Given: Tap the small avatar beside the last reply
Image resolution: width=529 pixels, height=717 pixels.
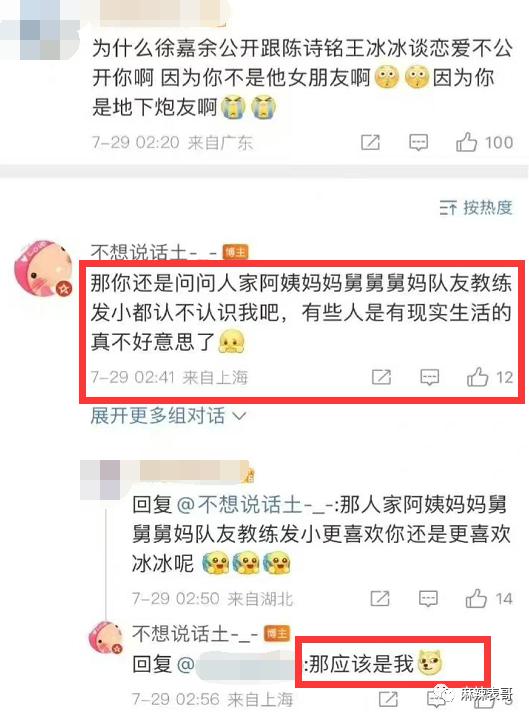Looking at the screenshot, I should pos(106,638).
